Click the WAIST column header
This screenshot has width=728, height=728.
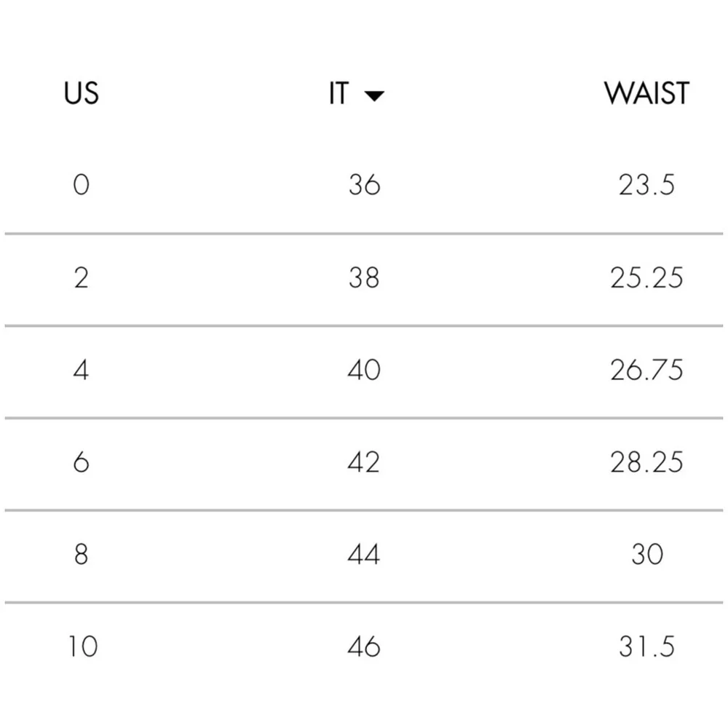click(x=646, y=94)
